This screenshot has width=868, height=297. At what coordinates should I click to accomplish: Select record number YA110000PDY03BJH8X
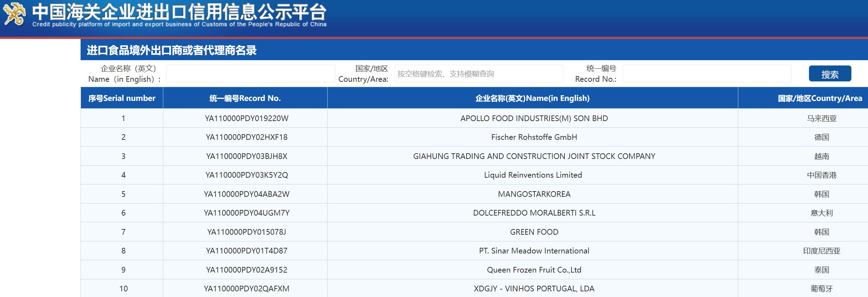click(247, 156)
